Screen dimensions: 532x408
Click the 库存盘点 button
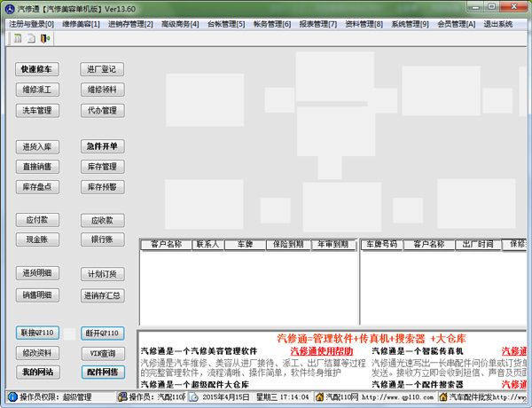point(37,186)
